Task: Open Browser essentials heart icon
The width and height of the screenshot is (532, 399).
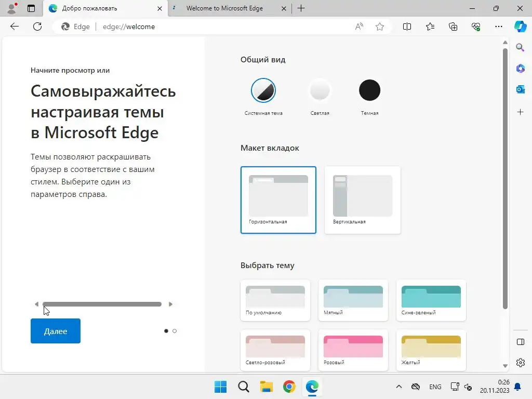Action: point(476,26)
